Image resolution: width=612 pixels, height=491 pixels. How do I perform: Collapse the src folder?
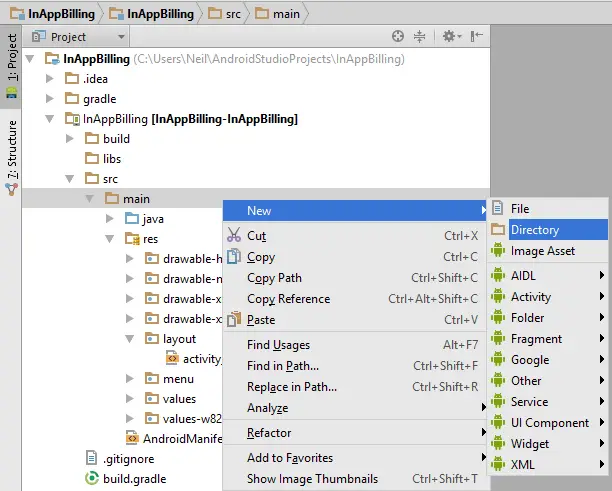[x=69, y=179]
